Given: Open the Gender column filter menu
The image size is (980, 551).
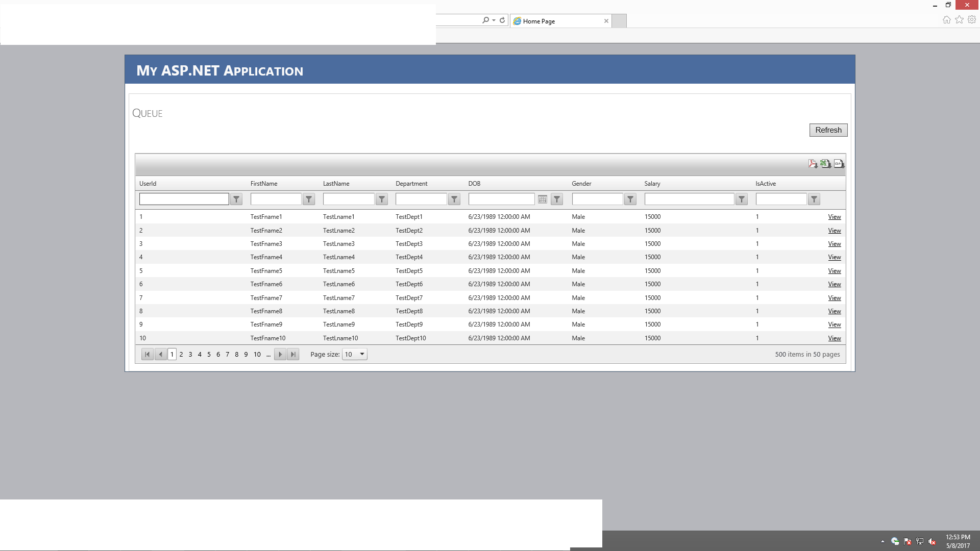Looking at the screenshot, I should tap(630, 199).
